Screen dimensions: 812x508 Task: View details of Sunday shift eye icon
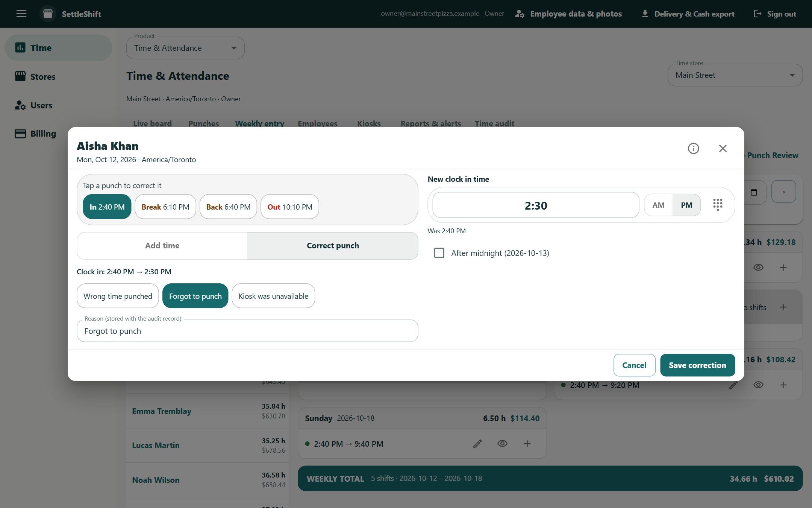tap(502, 444)
